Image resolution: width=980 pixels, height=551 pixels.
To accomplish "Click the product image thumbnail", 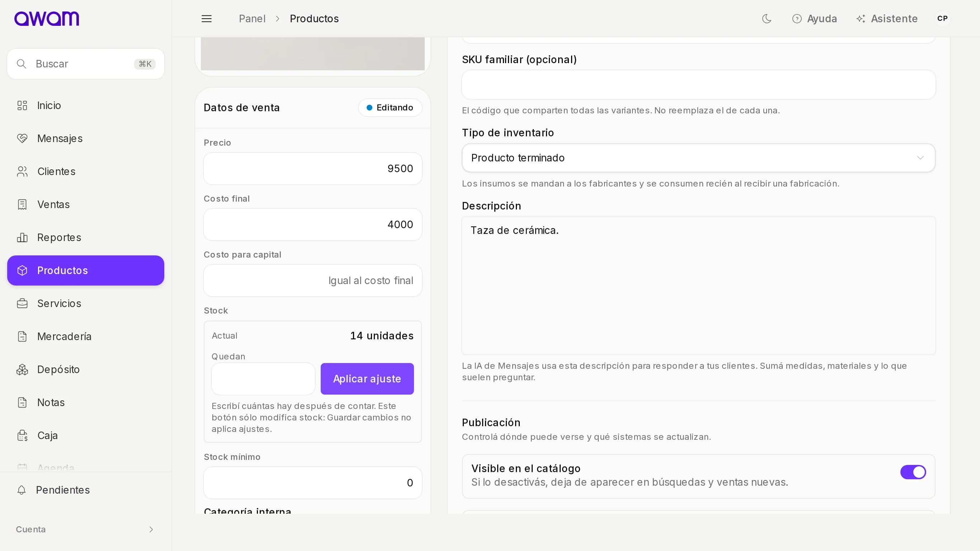I will click(313, 54).
